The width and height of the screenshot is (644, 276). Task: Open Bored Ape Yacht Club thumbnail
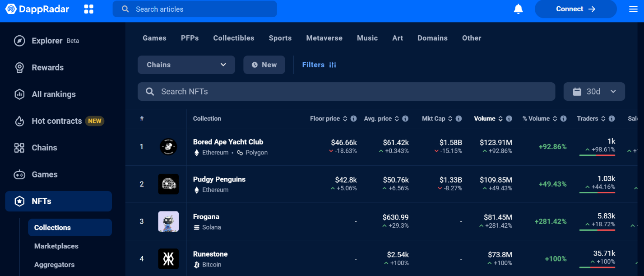[168, 147]
